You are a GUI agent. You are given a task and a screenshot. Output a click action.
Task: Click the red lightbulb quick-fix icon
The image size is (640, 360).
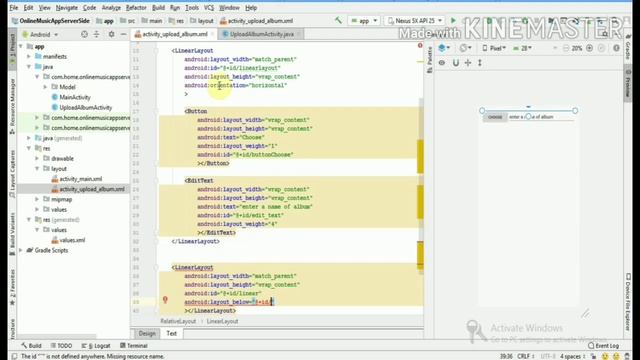pos(165,300)
